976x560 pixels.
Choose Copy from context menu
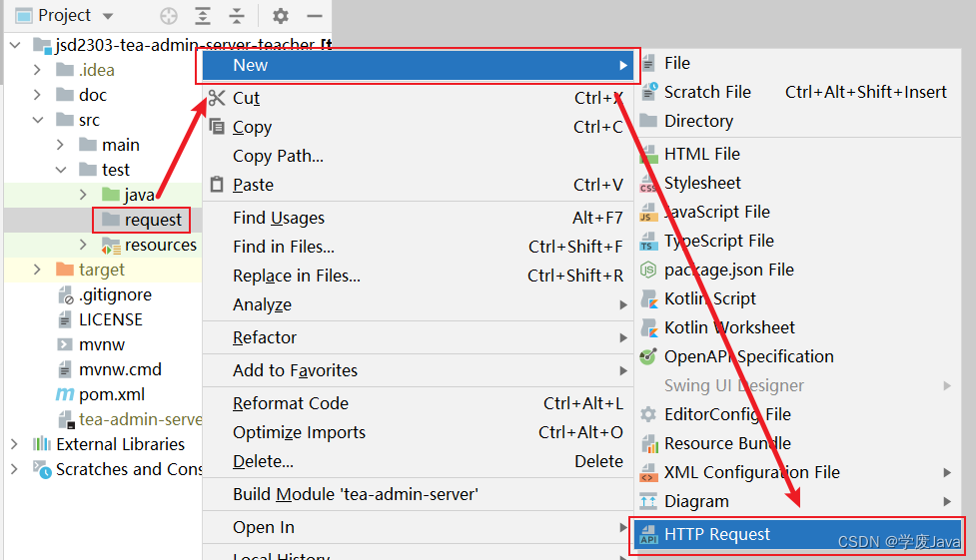click(418, 127)
